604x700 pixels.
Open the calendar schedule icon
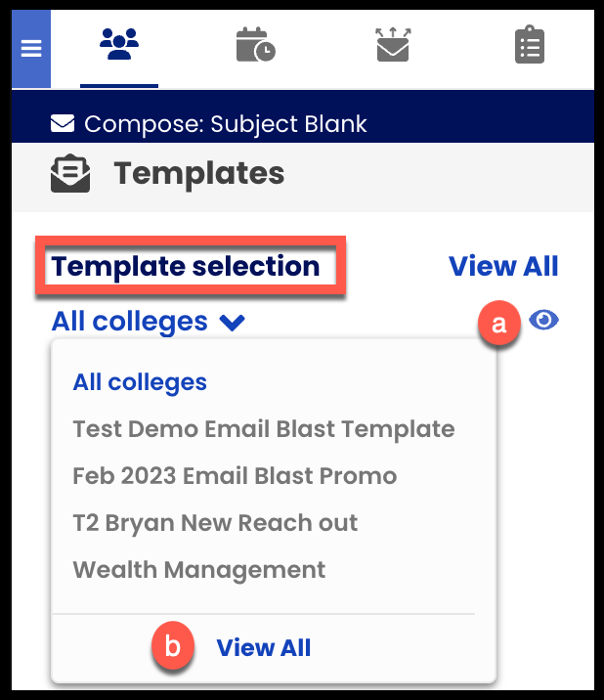255,46
